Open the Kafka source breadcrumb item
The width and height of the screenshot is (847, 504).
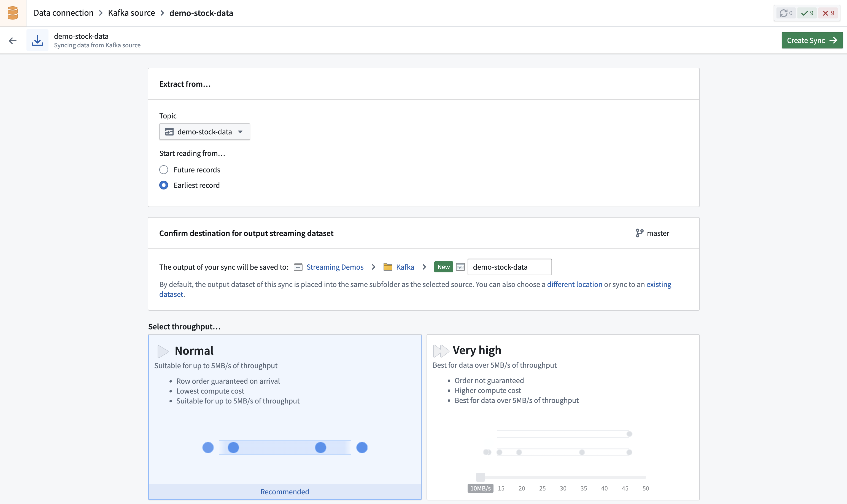point(131,13)
